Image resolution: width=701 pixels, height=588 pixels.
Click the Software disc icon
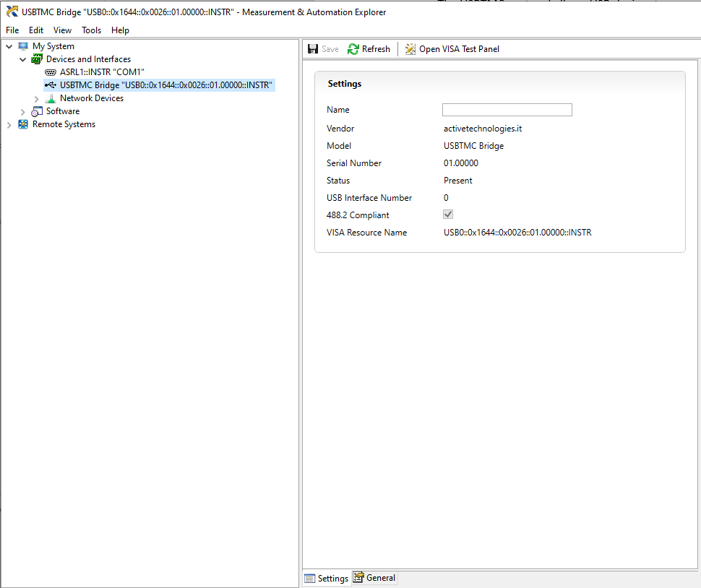click(x=37, y=111)
